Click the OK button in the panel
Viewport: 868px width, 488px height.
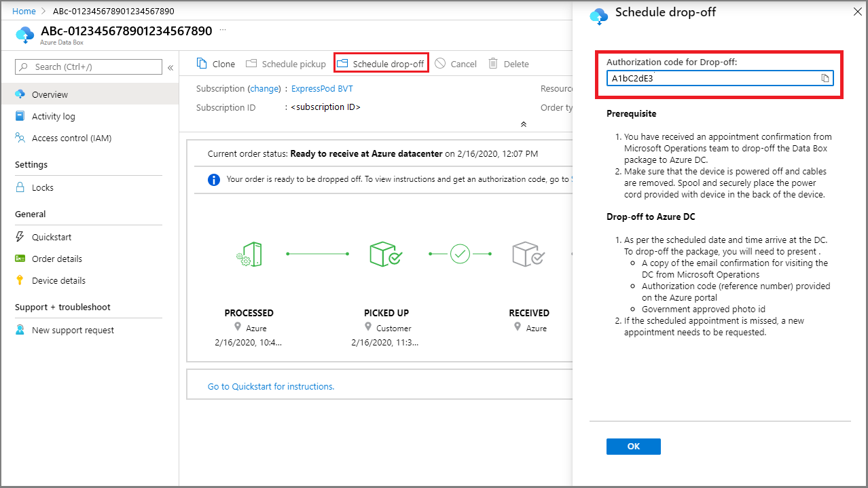pyautogui.click(x=633, y=446)
